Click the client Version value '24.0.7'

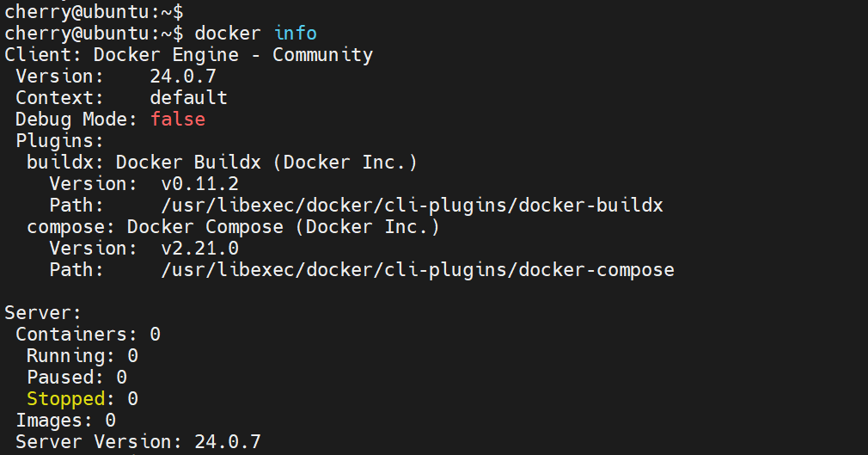182,77
